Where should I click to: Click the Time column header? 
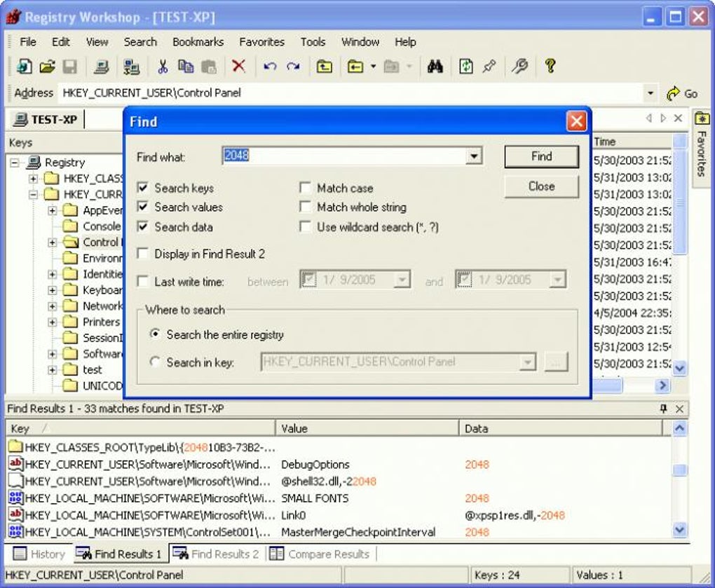[632, 142]
